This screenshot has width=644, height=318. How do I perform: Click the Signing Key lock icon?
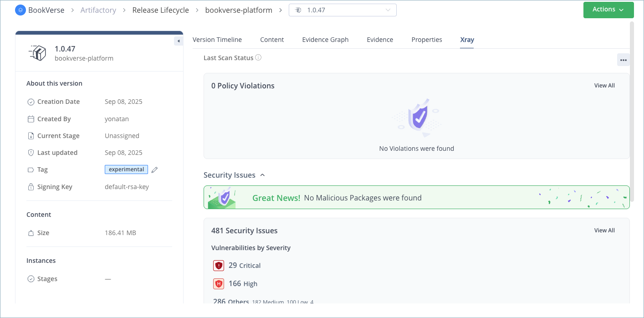[x=31, y=187]
